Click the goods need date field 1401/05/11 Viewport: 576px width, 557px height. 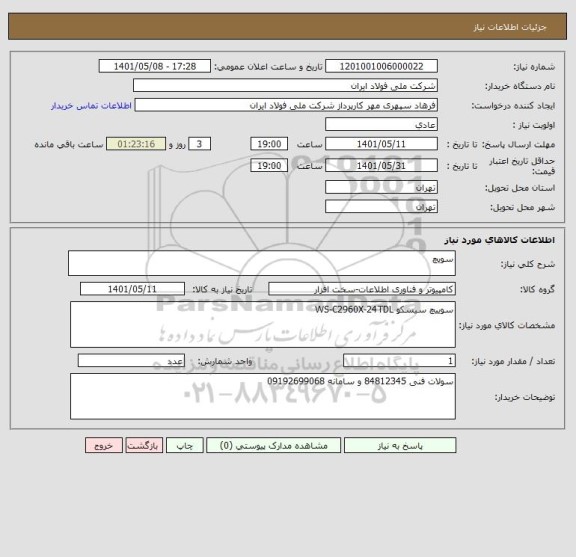(132, 289)
